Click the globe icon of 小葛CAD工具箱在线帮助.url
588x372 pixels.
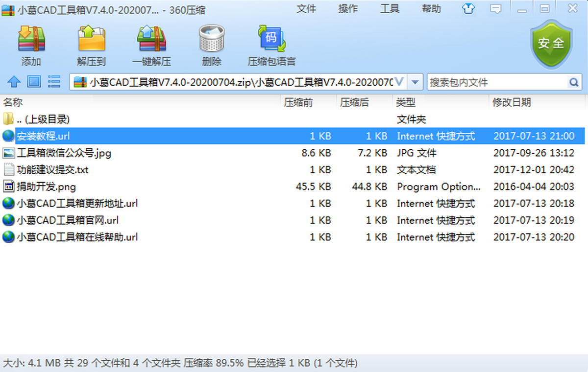9,237
